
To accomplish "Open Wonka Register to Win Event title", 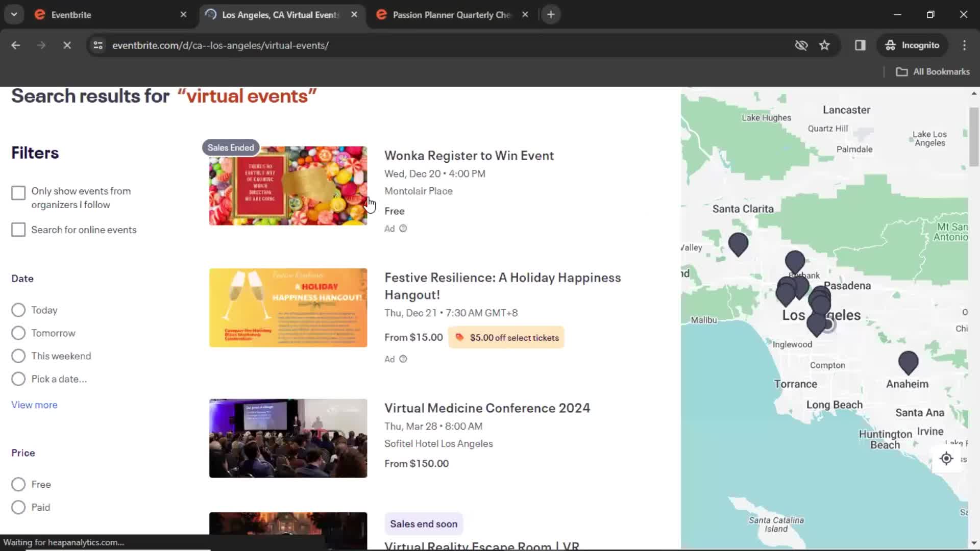I will (469, 156).
